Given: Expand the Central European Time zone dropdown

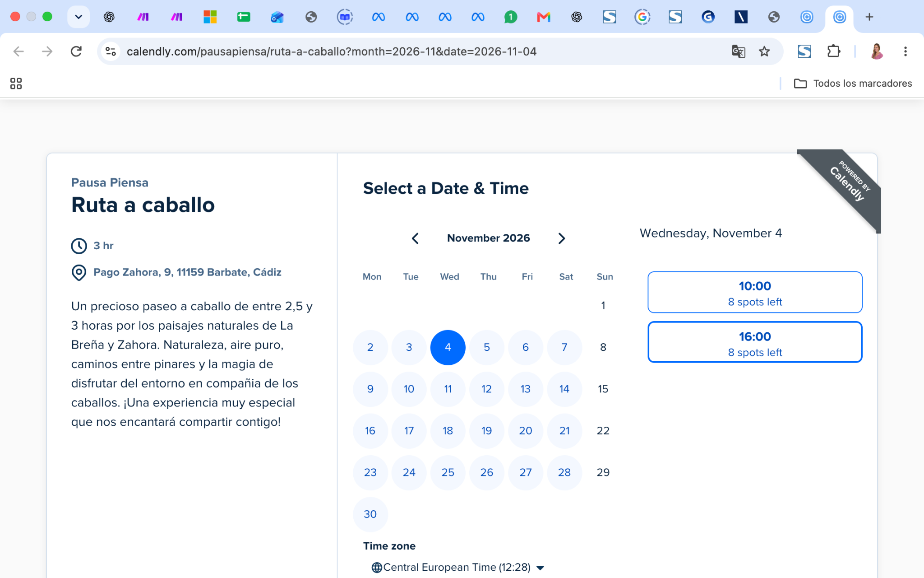Looking at the screenshot, I should click(458, 568).
